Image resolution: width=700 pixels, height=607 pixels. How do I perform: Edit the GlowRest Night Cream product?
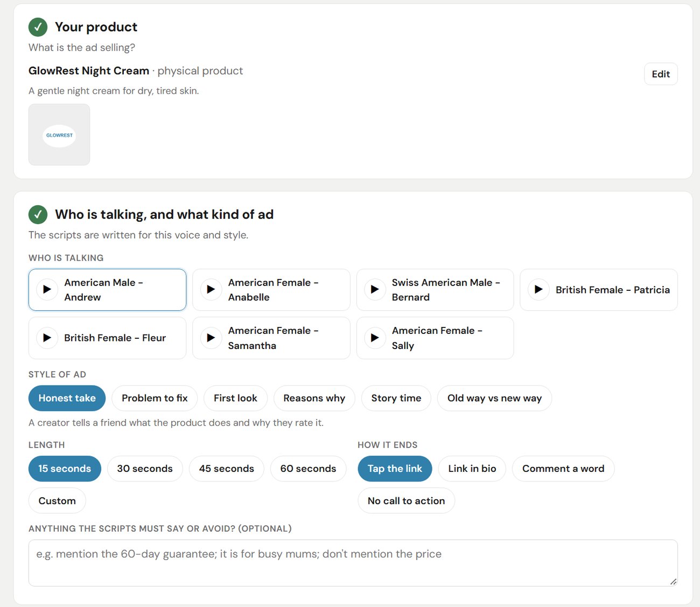[661, 74]
